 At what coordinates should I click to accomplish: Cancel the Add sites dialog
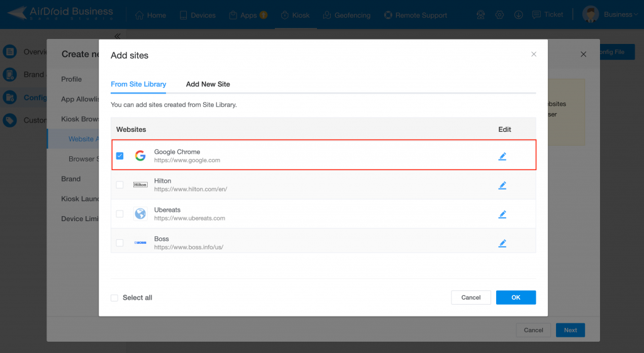(x=470, y=298)
